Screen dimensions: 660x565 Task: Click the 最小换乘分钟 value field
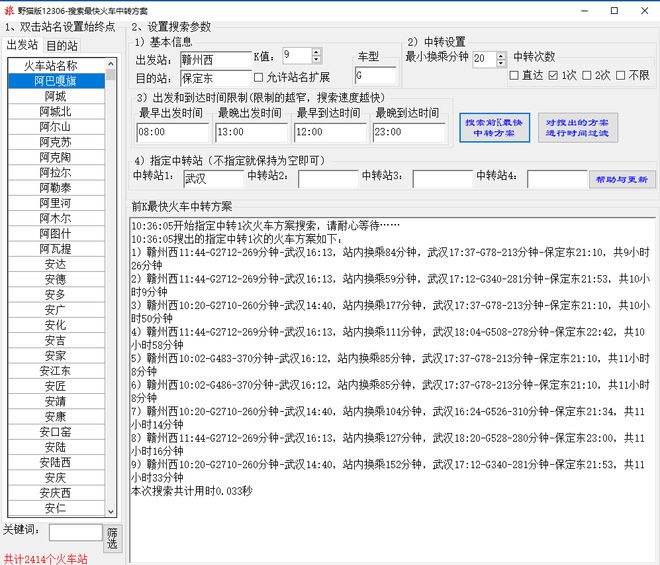(x=484, y=59)
